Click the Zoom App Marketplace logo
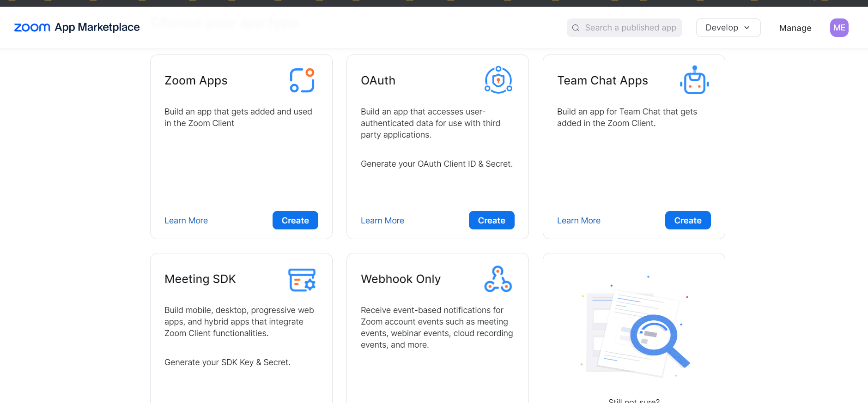 [x=77, y=27]
